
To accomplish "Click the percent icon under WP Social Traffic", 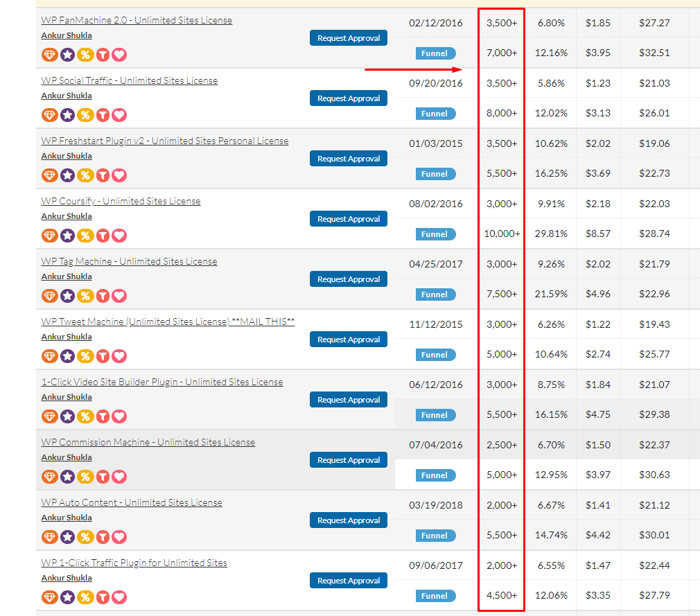I will coord(85,115).
